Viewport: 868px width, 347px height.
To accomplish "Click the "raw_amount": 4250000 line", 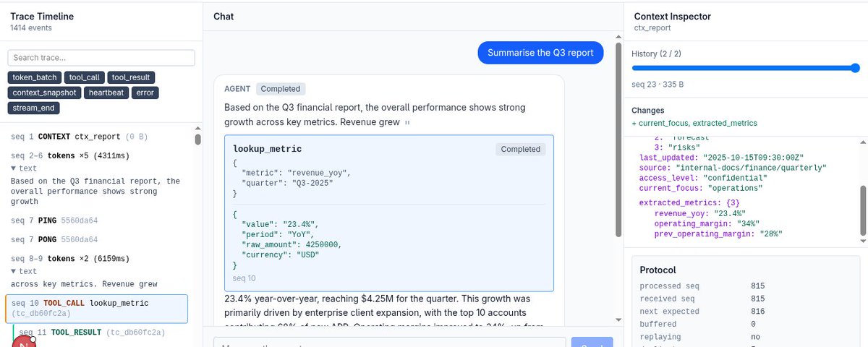I will (x=292, y=244).
